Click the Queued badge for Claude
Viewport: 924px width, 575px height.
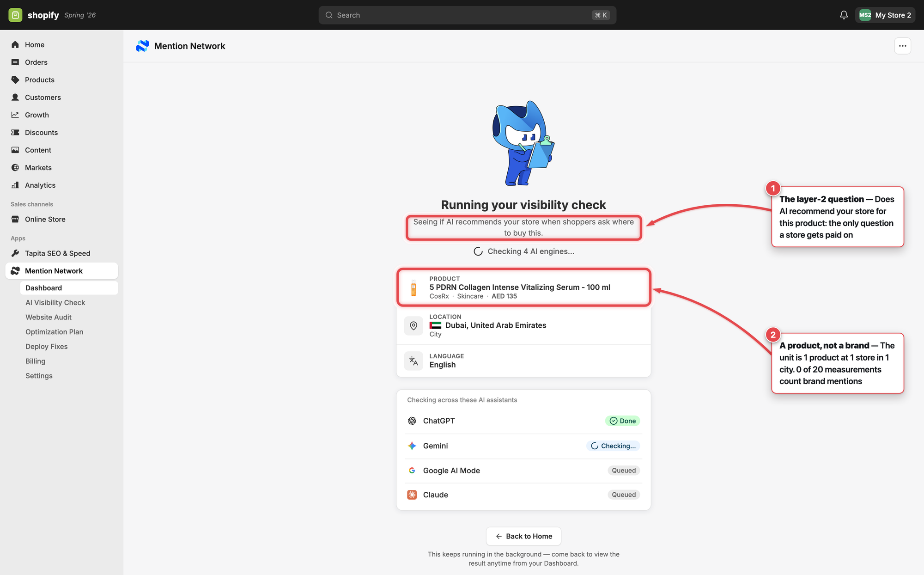(624, 495)
